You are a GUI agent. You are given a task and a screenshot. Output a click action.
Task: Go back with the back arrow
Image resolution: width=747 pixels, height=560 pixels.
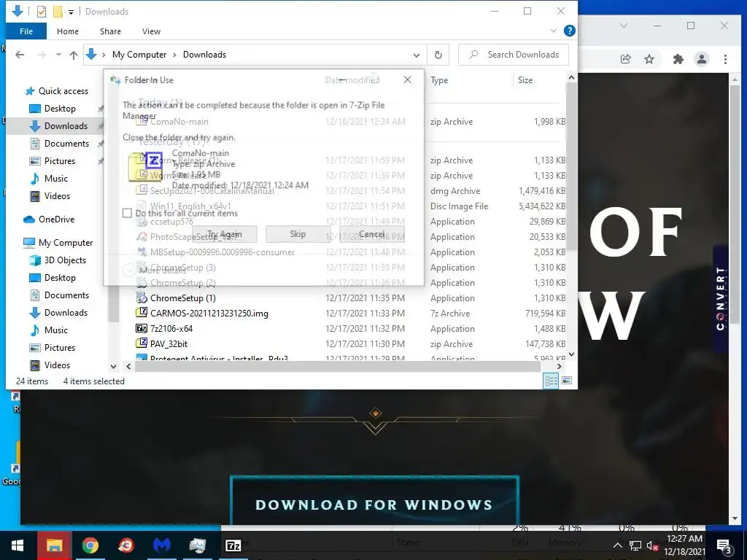click(20, 55)
